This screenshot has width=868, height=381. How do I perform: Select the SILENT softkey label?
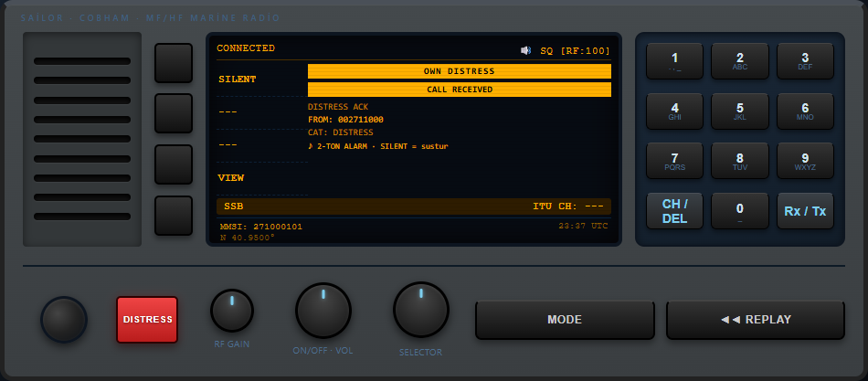coord(237,79)
